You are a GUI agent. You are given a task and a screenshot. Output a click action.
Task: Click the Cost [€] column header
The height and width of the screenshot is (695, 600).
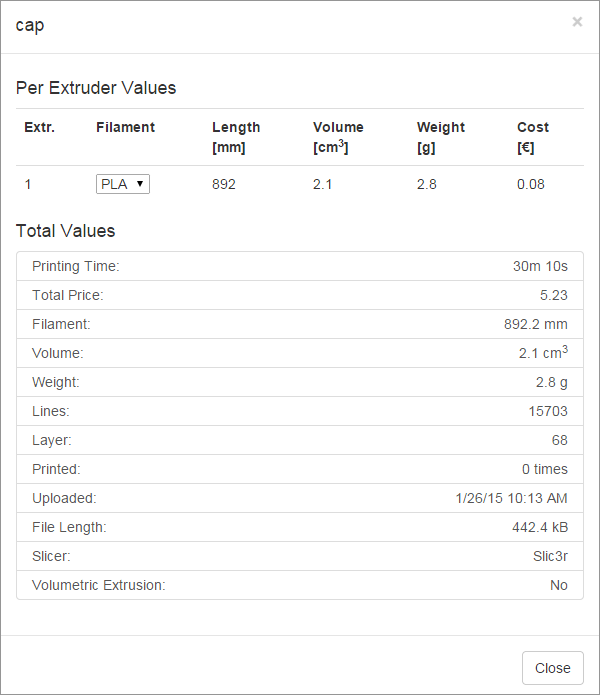[533, 137]
